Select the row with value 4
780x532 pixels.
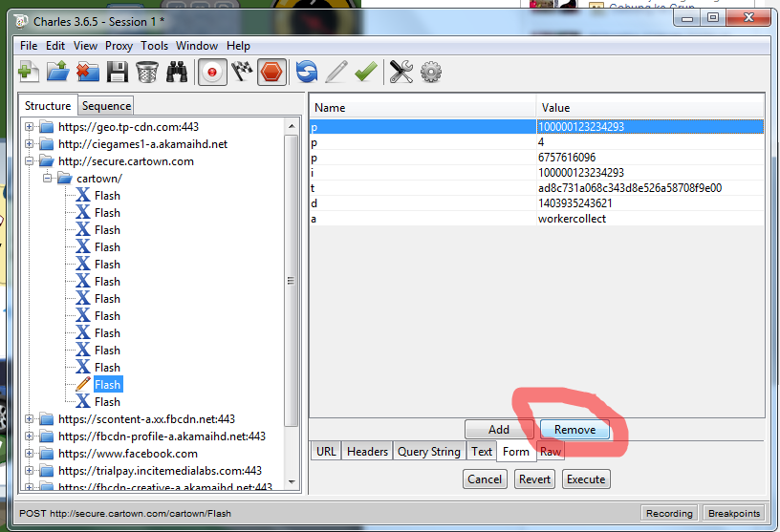tap(537, 142)
